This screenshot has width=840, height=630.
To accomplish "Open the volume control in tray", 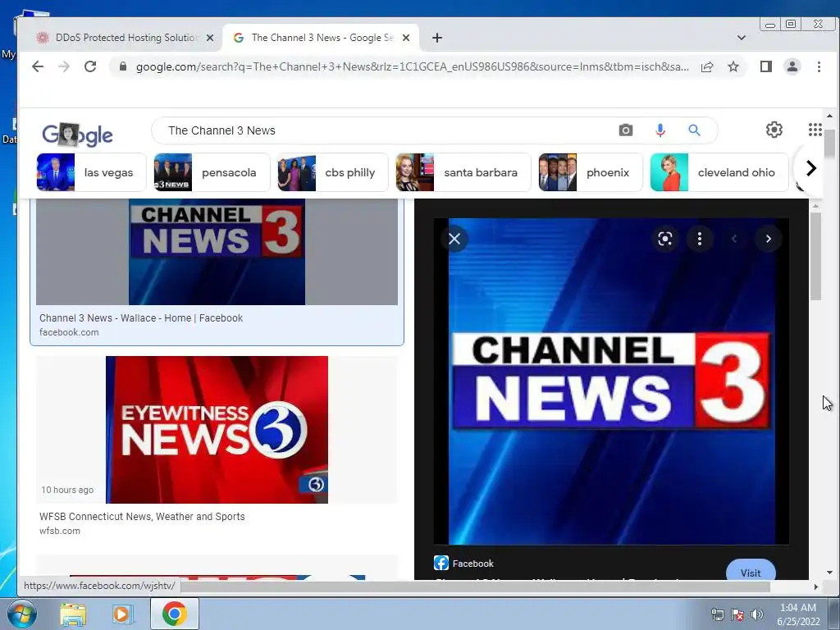I will coord(756,614).
